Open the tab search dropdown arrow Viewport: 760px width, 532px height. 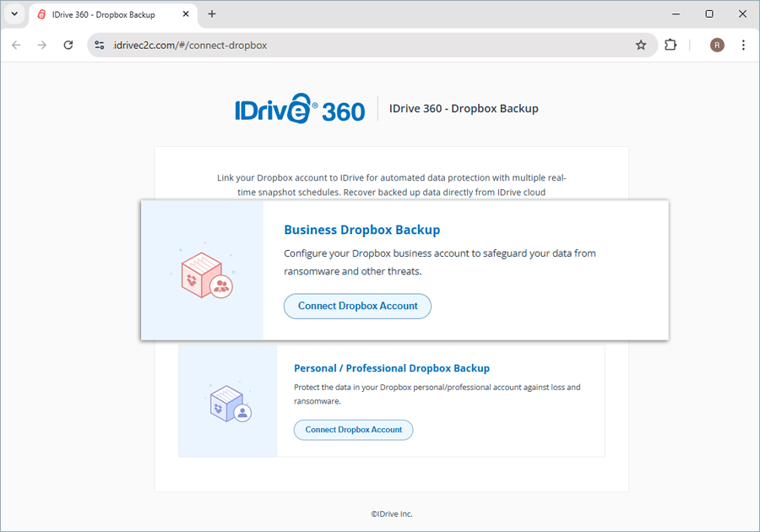(14, 14)
